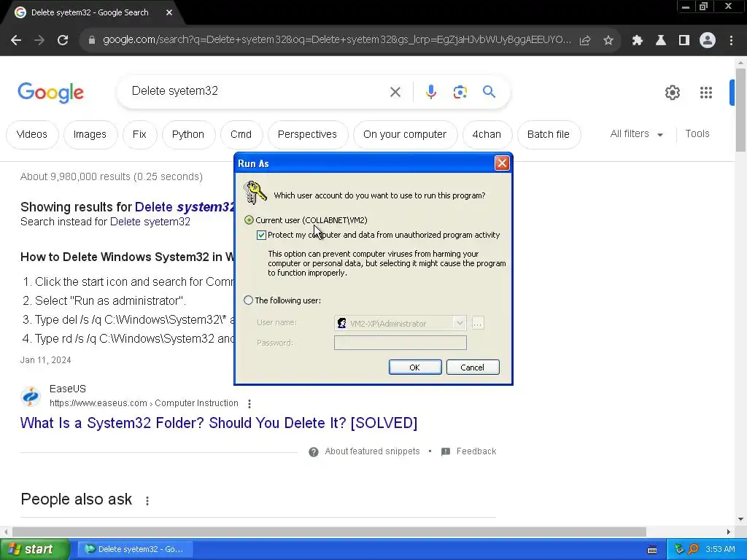Open Chrome's three-dot menu
This screenshot has height=560, width=747.
pos(731,41)
